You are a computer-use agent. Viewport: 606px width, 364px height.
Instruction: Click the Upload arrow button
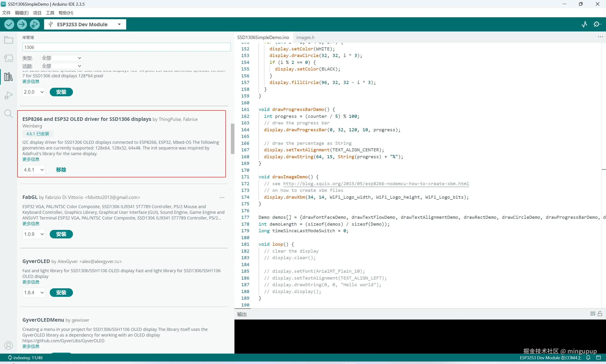click(x=22, y=24)
